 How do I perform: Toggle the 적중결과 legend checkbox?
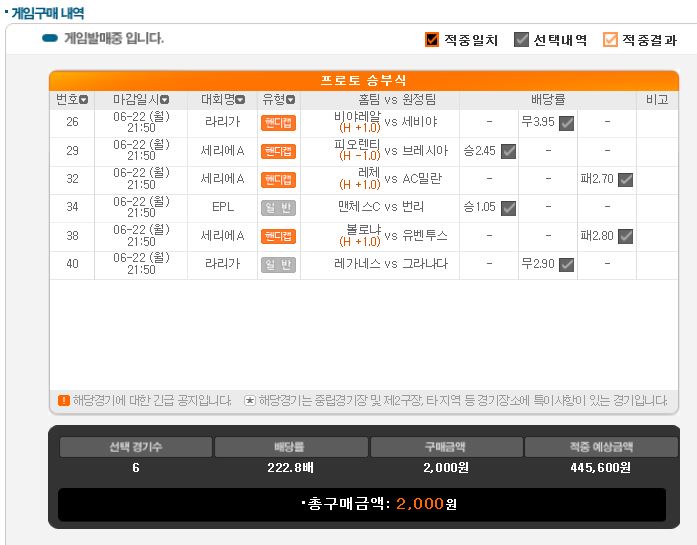coord(610,40)
